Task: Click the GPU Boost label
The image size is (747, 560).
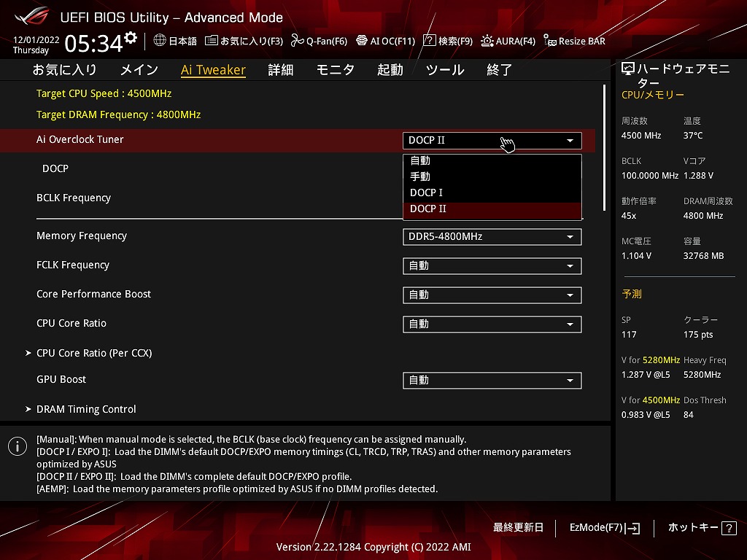Action: [x=61, y=379]
